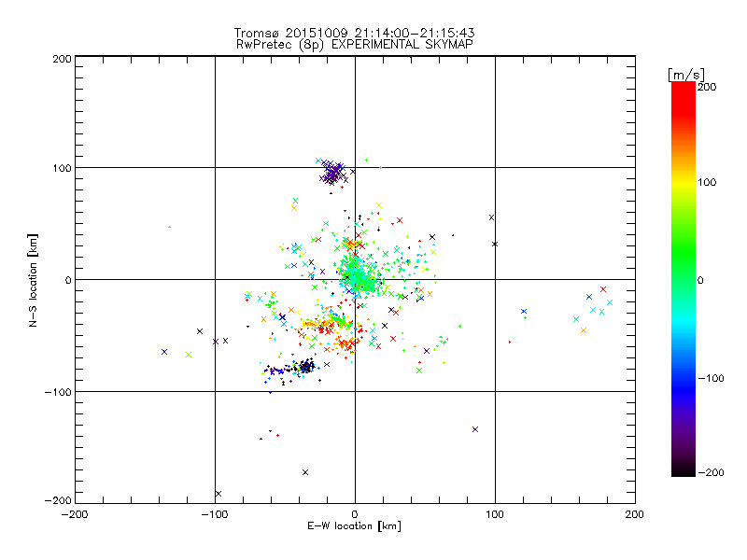Click x-axis tick label '200'
Viewport: 747px width, 560px height.
point(635,514)
